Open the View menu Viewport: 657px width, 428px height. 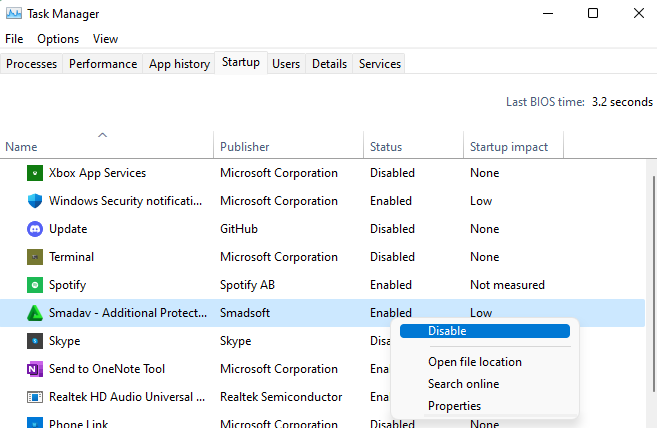(x=105, y=39)
